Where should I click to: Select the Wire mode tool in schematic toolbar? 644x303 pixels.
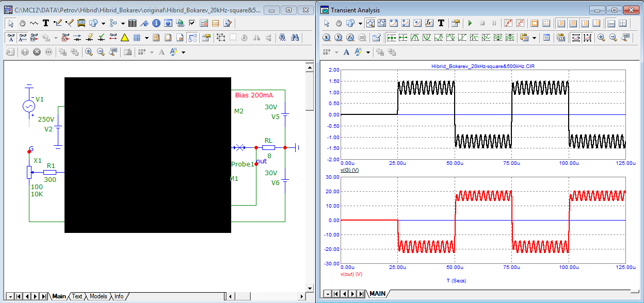click(x=57, y=23)
